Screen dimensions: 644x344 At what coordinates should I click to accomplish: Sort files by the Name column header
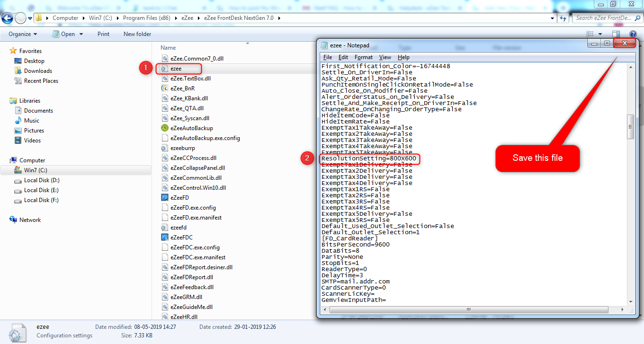[168, 48]
